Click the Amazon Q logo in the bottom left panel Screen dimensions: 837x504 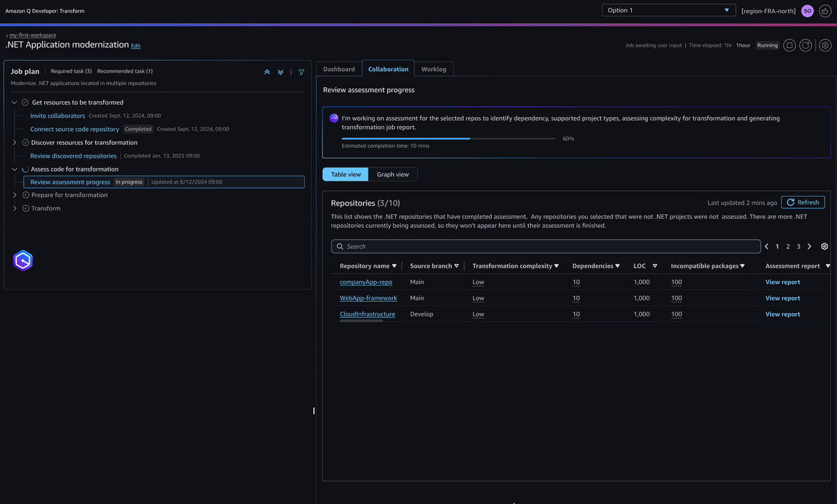pyautogui.click(x=22, y=260)
